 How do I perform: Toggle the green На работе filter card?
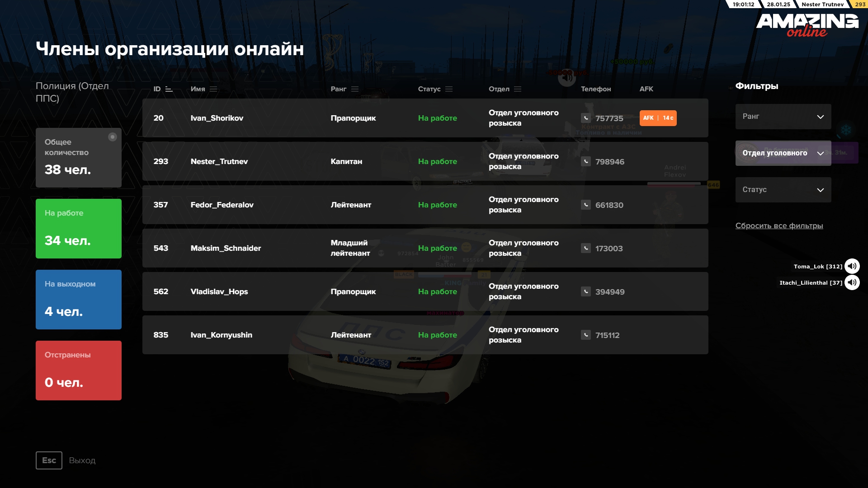(78, 229)
